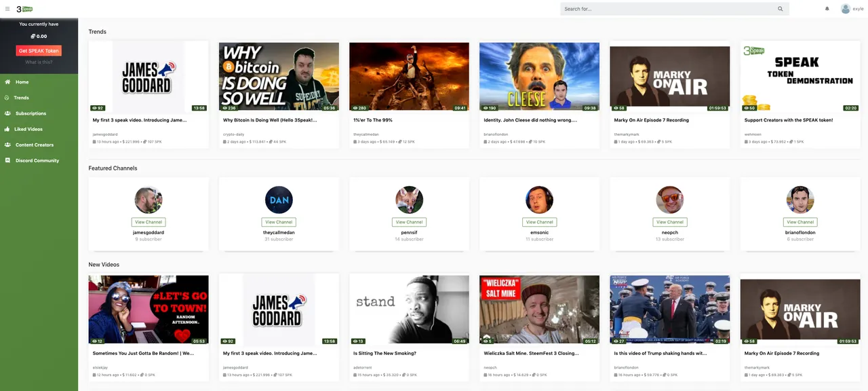This screenshot has width=868, height=391.
Task: Open Trends James Goddard thumbnail
Action: (x=149, y=77)
